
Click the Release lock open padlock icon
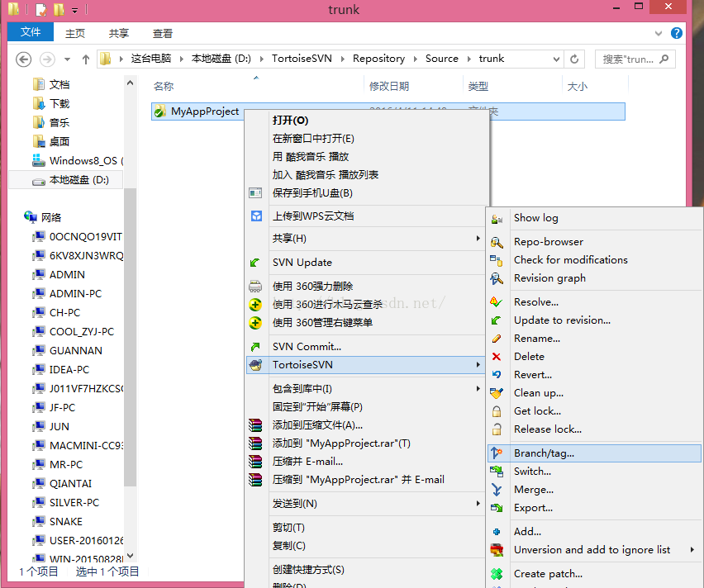pyautogui.click(x=497, y=429)
